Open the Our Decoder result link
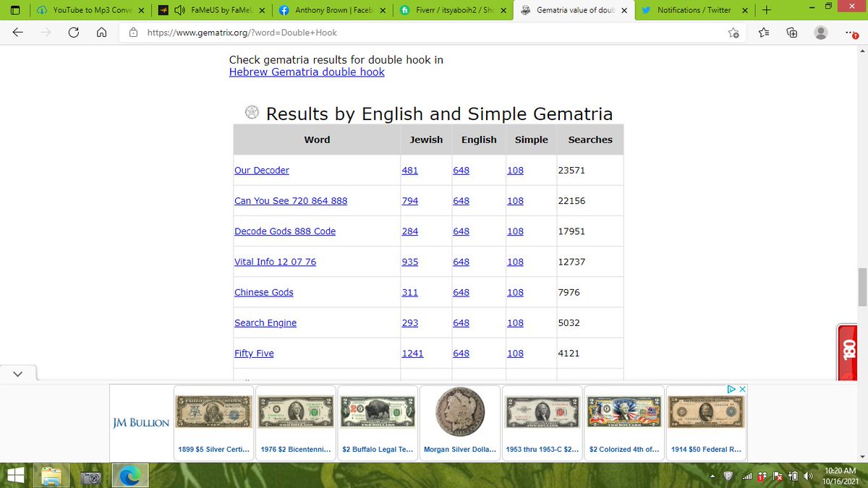Image resolution: width=868 pixels, height=488 pixels. coord(261,170)
